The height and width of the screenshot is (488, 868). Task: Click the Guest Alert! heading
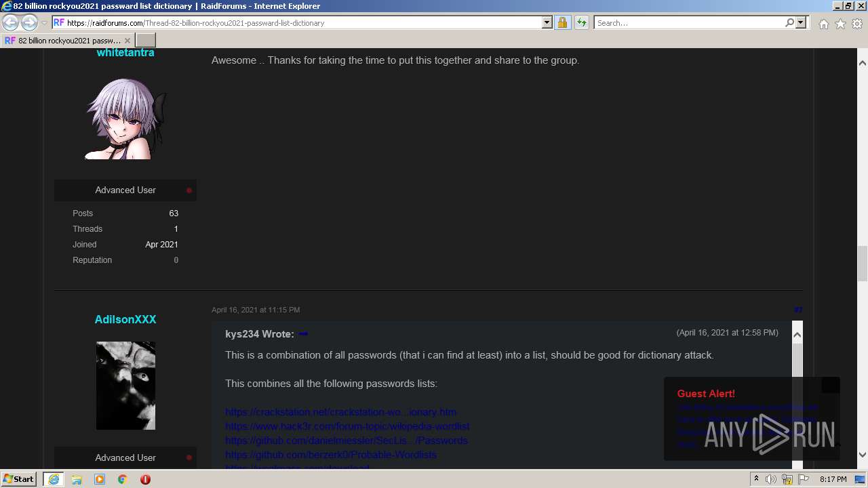[706, 394]
